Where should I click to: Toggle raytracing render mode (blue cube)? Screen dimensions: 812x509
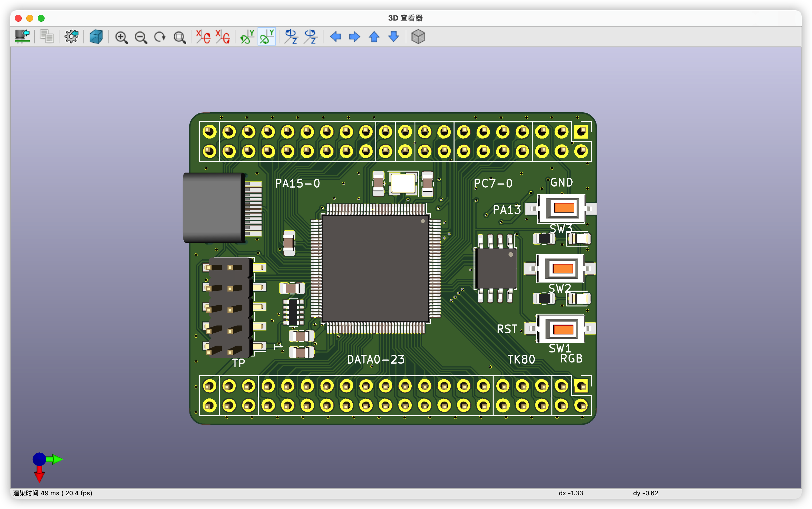coord(96,36)
